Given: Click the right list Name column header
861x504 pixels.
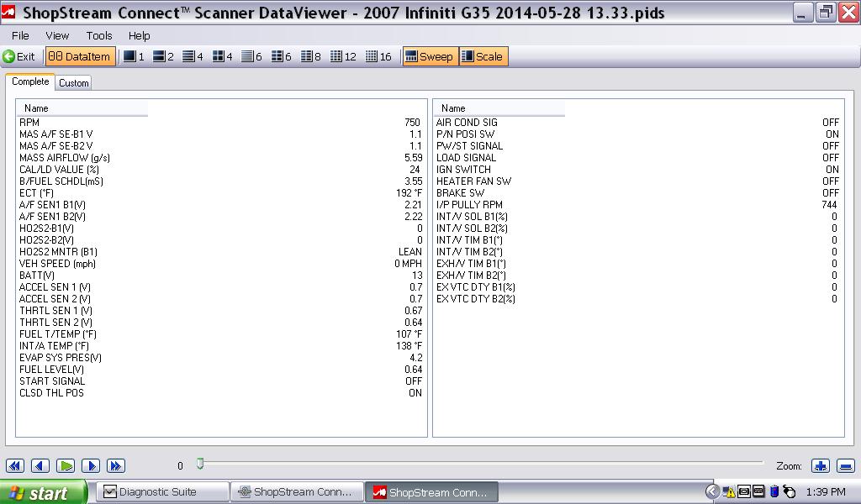Looking at the screenshot, I should click(x=499, y=108).
